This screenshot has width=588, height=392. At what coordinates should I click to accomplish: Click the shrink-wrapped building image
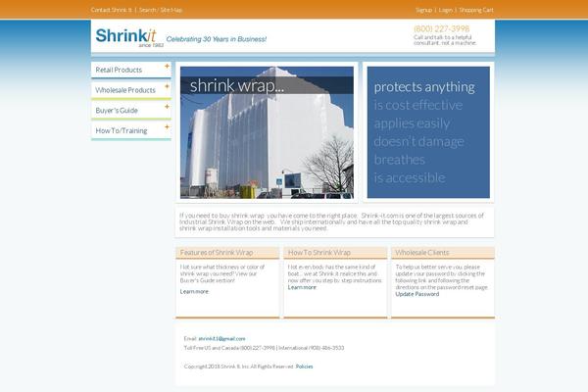pos(267,132)
